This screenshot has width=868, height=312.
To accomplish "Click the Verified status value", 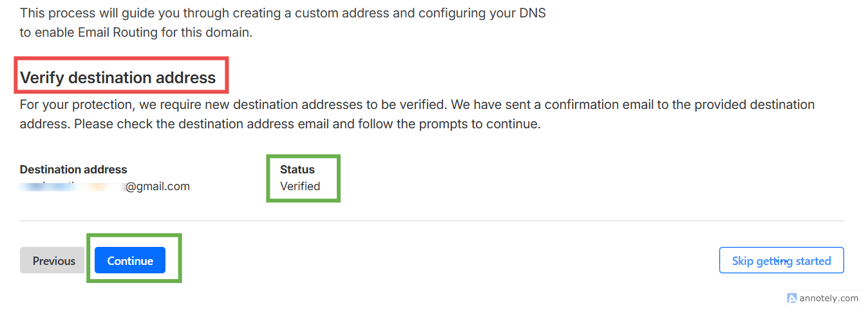I will (300, 186).
